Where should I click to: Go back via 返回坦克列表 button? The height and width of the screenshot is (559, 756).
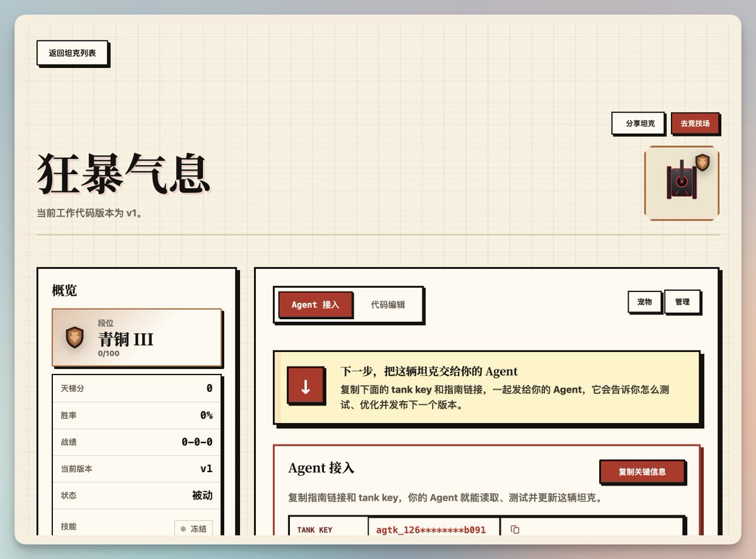(72, 53)
